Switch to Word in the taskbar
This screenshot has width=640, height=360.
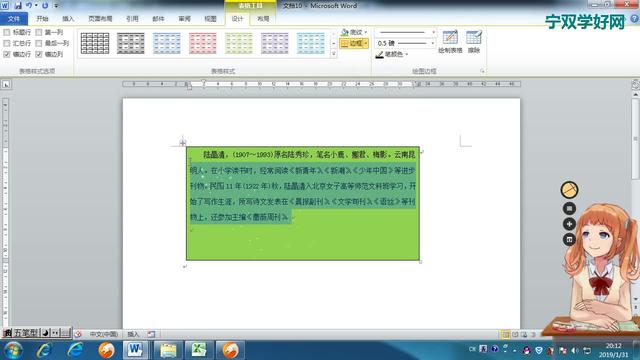pyautogui.click(x=136, y=350)
